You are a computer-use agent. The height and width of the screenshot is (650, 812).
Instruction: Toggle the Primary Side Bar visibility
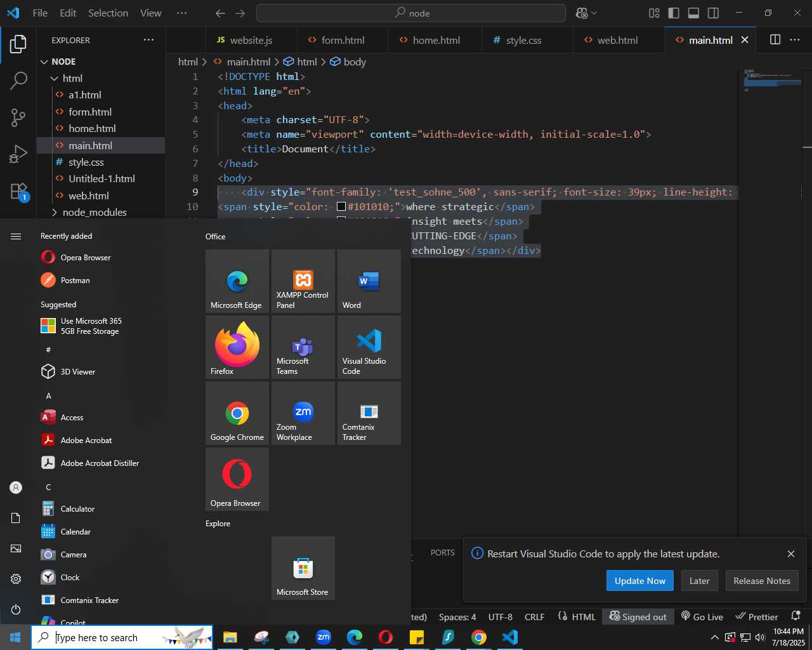click(x=674, y=13)
